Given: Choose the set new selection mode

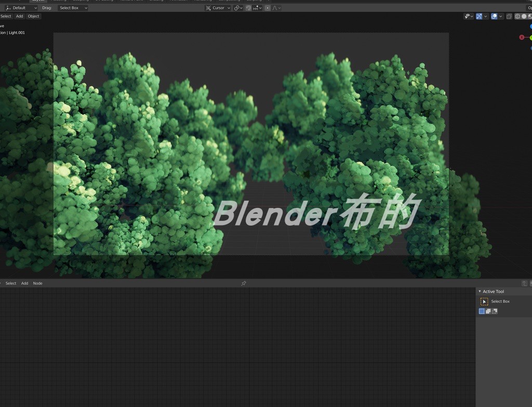Looking at the screenshot, I should tap(482, 311).
